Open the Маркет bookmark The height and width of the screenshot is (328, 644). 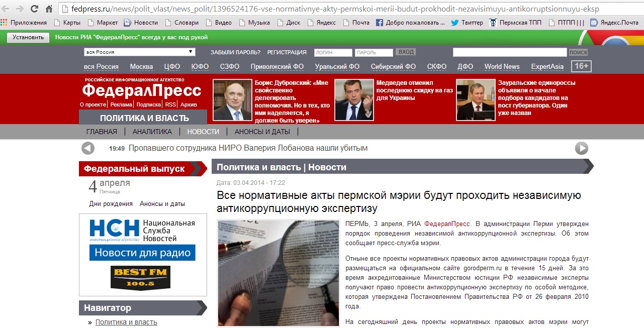click(x=103, y=23)
